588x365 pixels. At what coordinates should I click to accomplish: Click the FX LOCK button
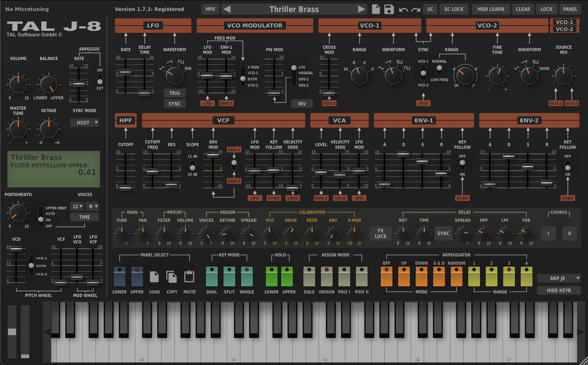(380, 233)
